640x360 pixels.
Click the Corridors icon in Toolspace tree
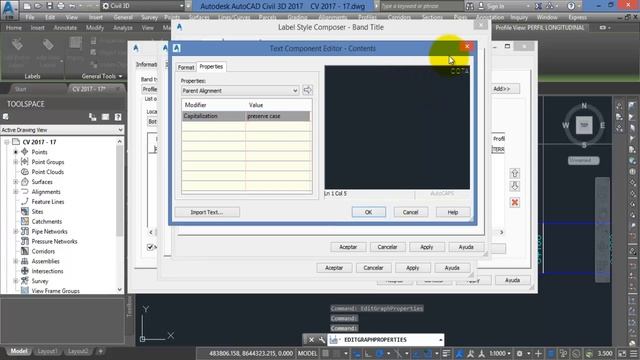coord(24,251)
